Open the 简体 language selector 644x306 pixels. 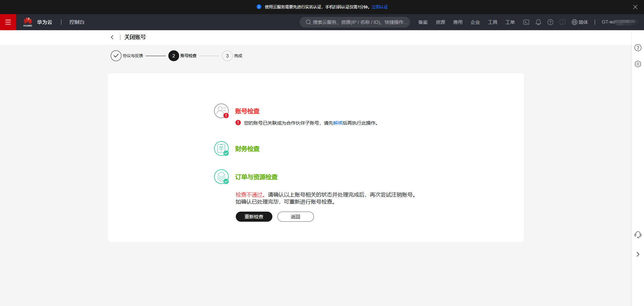coord(580,22)
